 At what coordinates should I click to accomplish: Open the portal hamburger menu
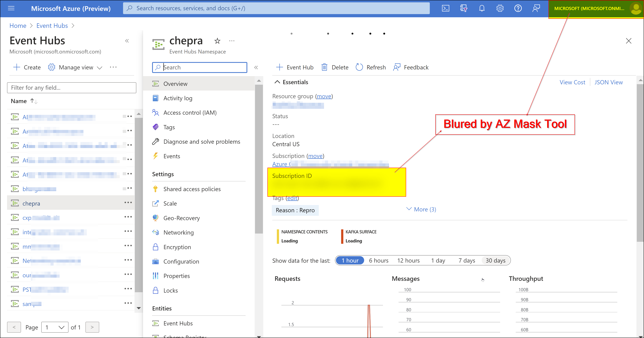pyautogui.click(x=11, y=8)
